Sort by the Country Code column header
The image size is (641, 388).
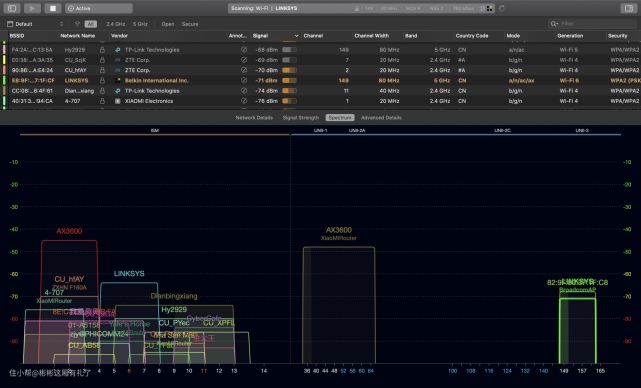click(x=472, y=36)
